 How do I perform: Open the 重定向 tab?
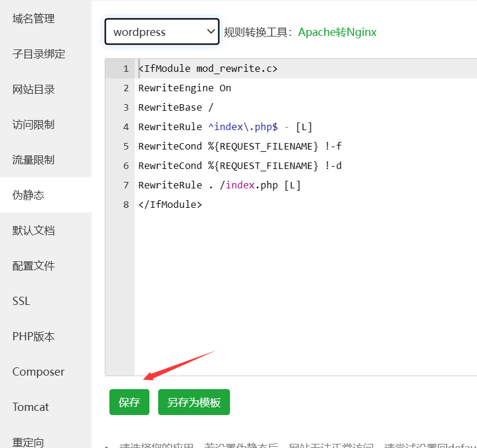point(28,442)
